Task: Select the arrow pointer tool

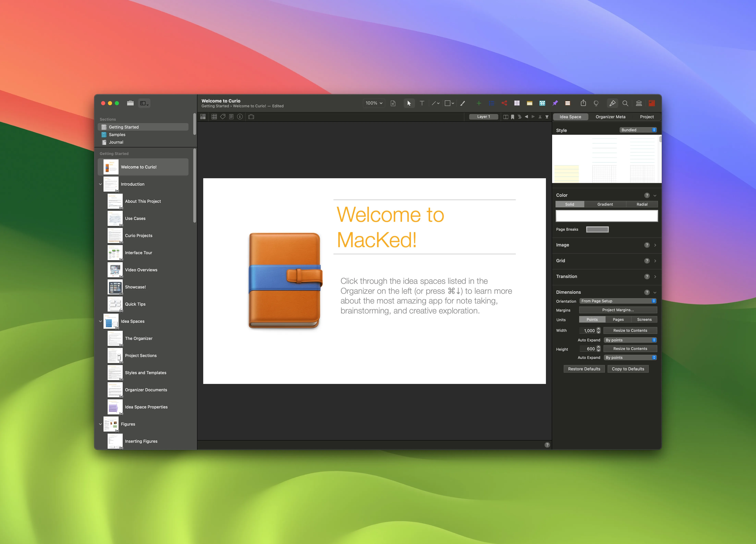Action: pyautogui.click(x=409, y=103)
